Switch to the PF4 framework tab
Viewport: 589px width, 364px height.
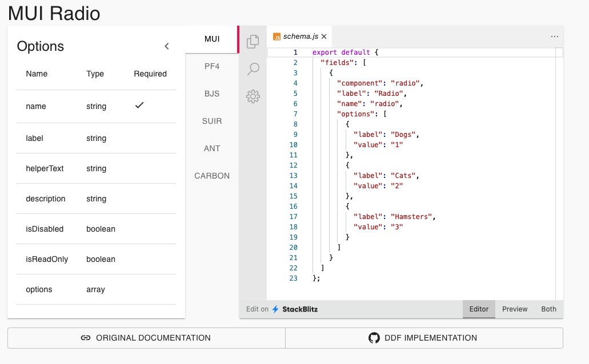tap(211, 66)
